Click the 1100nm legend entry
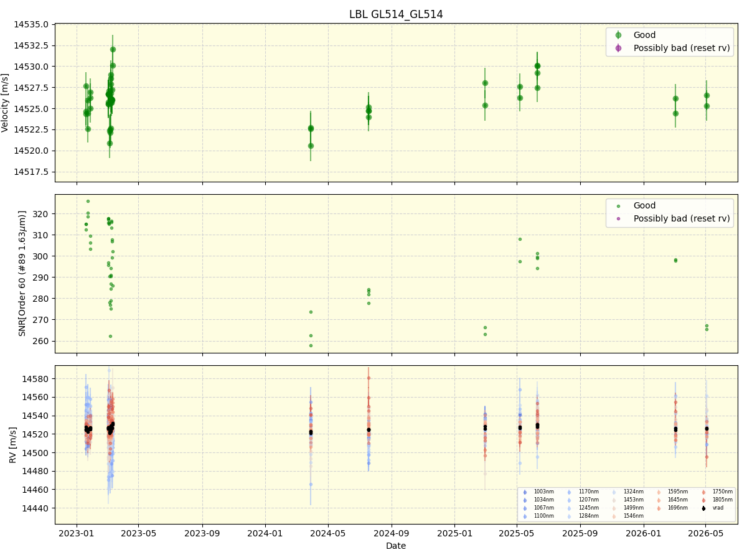 pyautogui.click(x=544, y=516)
